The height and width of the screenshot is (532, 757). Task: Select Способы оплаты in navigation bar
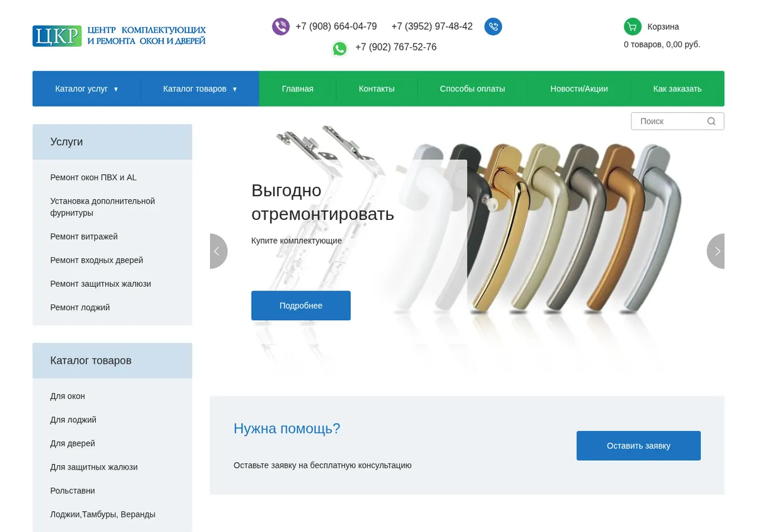point(472,89)
